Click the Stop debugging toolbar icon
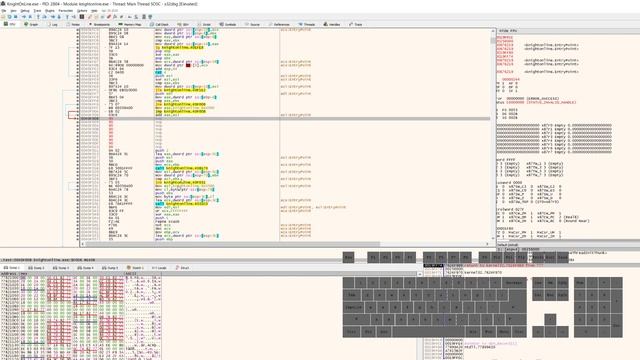The image size is (640, 360). click(16, 17)
